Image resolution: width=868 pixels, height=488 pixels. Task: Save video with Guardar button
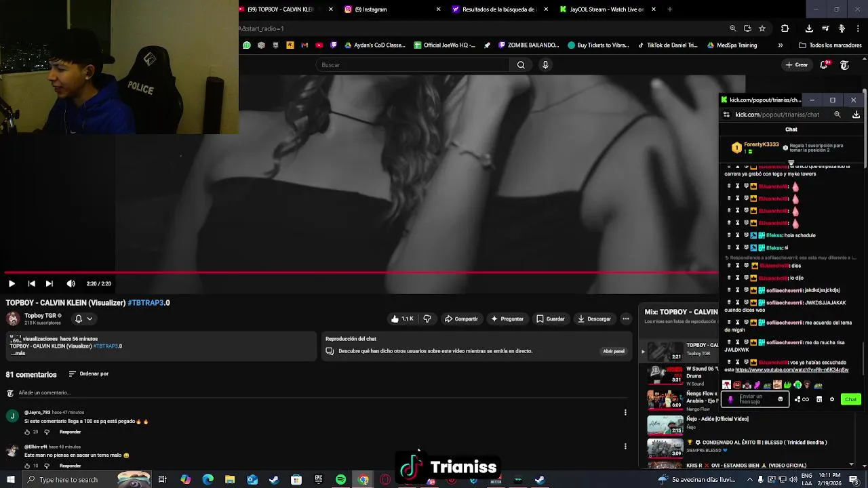tap(550, 319)
